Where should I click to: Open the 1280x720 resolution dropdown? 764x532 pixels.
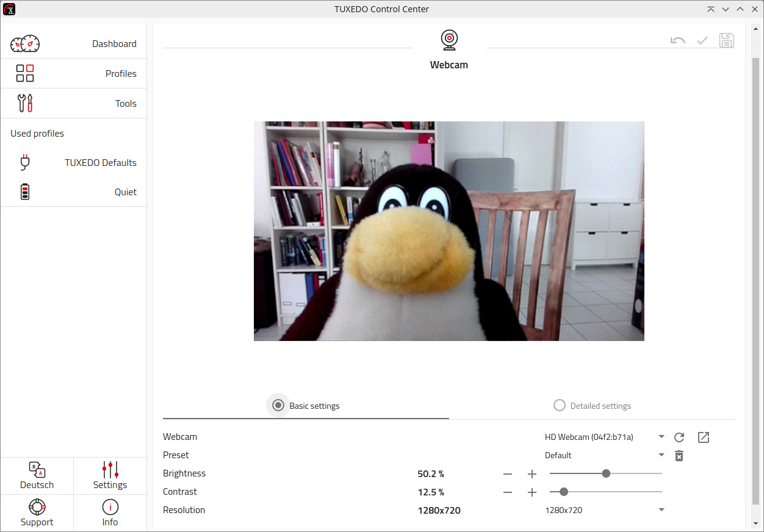605,510
